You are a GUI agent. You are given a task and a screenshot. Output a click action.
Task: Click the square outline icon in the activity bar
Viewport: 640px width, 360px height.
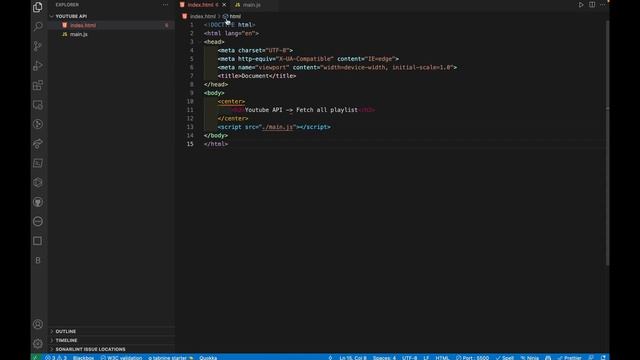38,241
